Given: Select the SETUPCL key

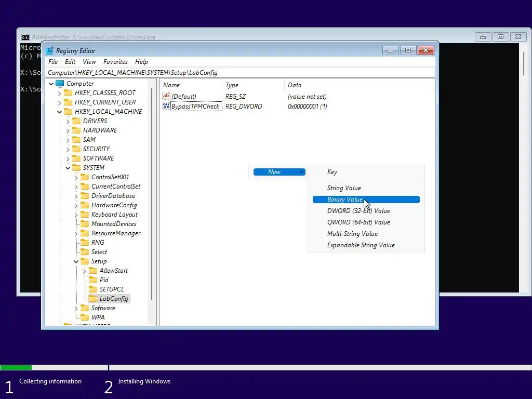Looking at the screenshot, I should pyautogui.click(x=111, y=289).
